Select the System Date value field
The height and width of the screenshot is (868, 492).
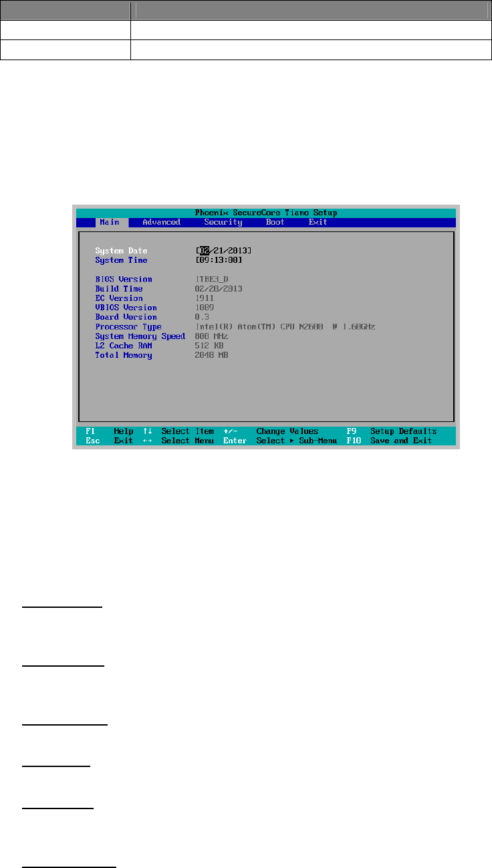[x=223, y=251]
